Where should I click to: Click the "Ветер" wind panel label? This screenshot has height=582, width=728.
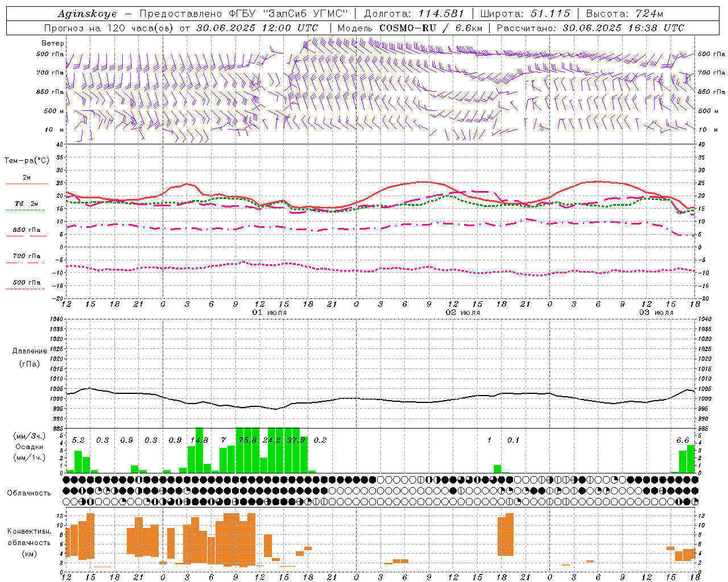(x=53, y=43)
